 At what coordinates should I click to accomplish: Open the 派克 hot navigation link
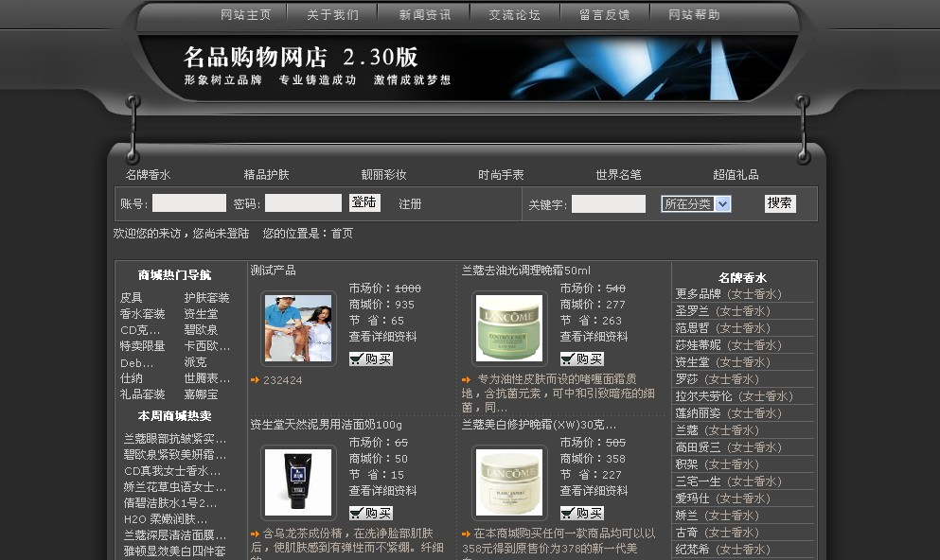pos(195,362)
